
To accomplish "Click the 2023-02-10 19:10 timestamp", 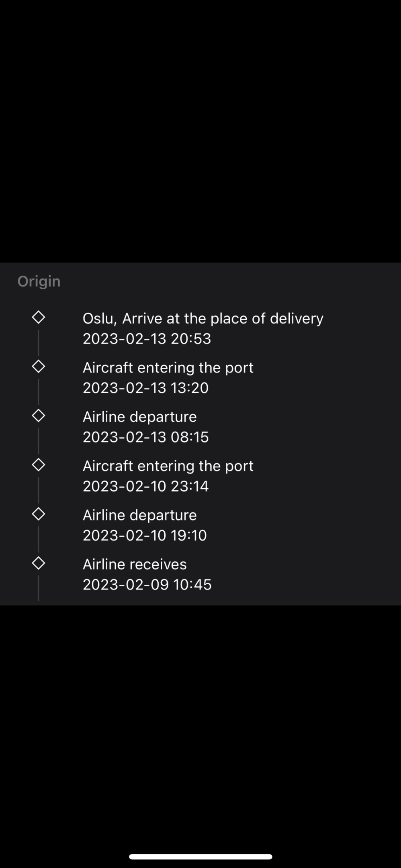I will coord(145,535).
